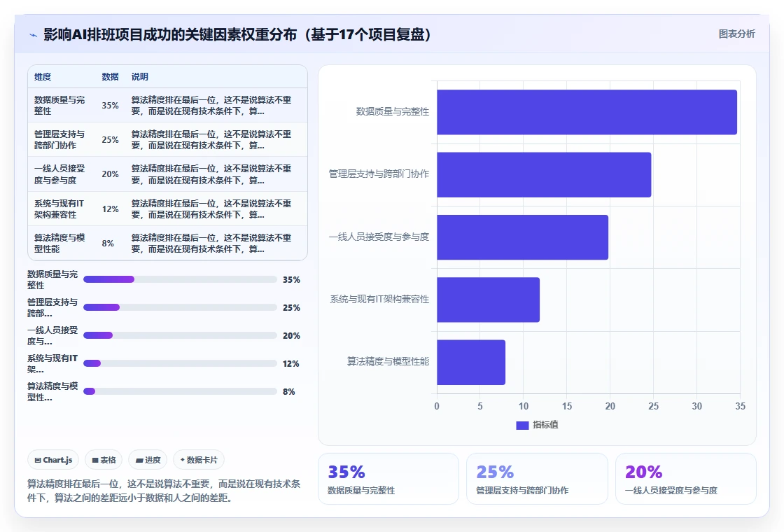Open the 25% 管理层支持与跨部门协作 data card
This screenshot has height=532, width=784.
tap(537, 479)
